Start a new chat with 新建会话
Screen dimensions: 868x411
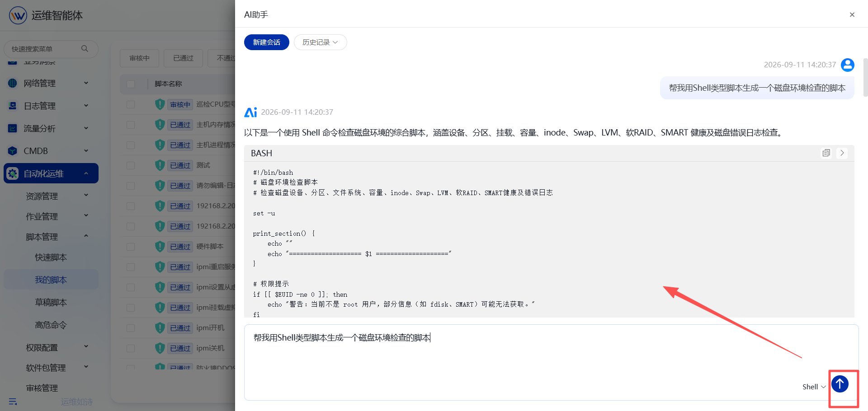pos(266,42)
